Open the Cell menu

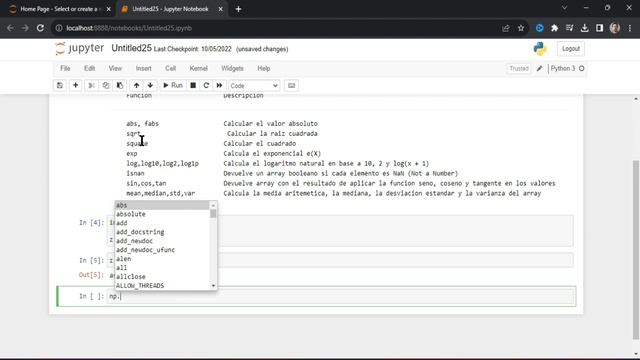[171, 68]
